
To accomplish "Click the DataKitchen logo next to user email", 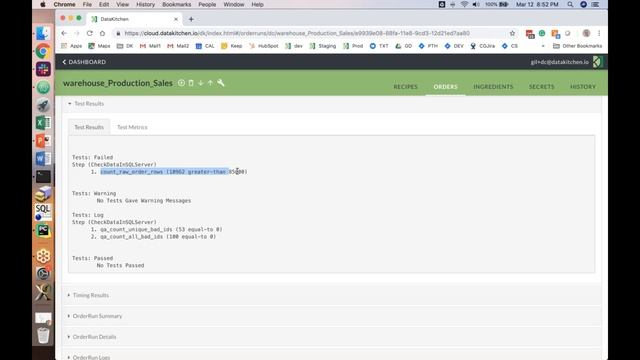I will [x=597, y=62].
